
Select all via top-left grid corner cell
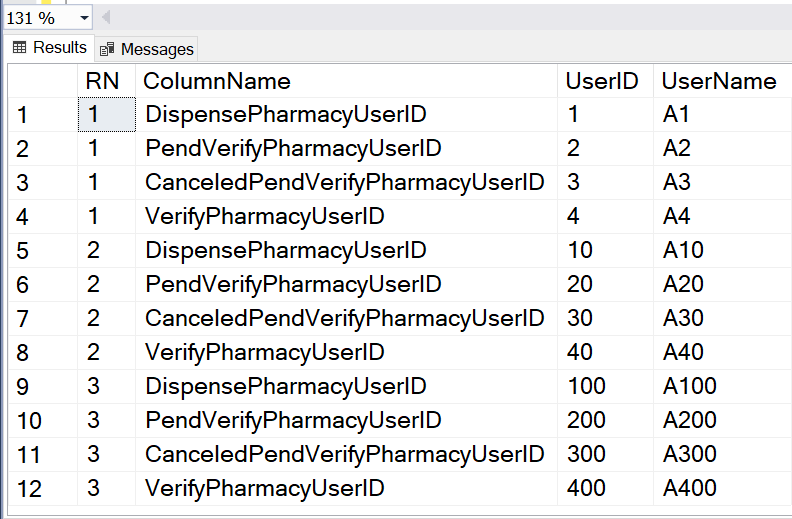click(x=41, y=81)
